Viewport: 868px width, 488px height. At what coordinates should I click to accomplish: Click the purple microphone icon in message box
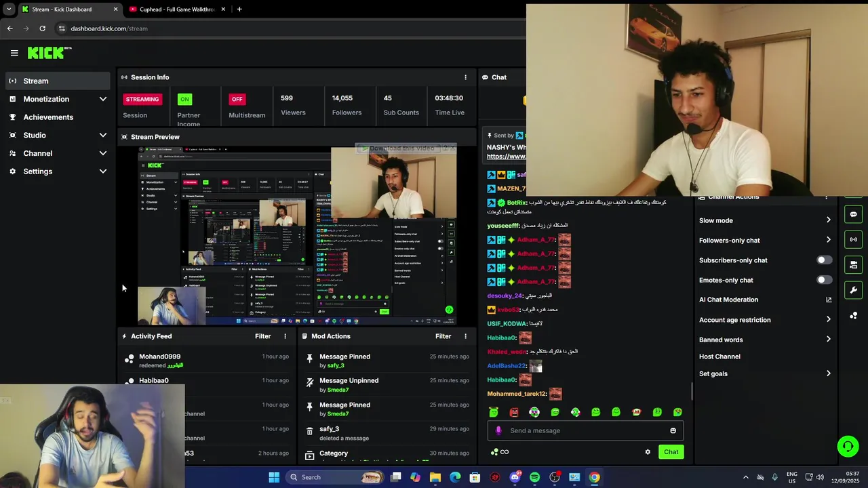click(x=498, y=430)
